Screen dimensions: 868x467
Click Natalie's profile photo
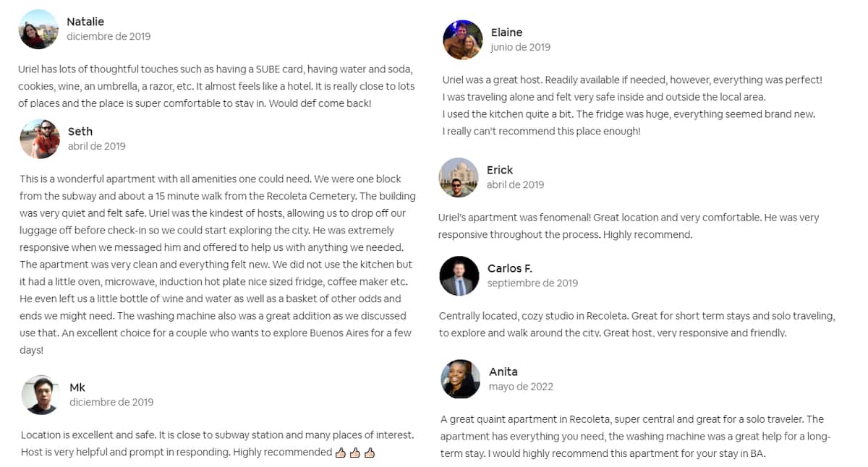(x=38, y=30)
